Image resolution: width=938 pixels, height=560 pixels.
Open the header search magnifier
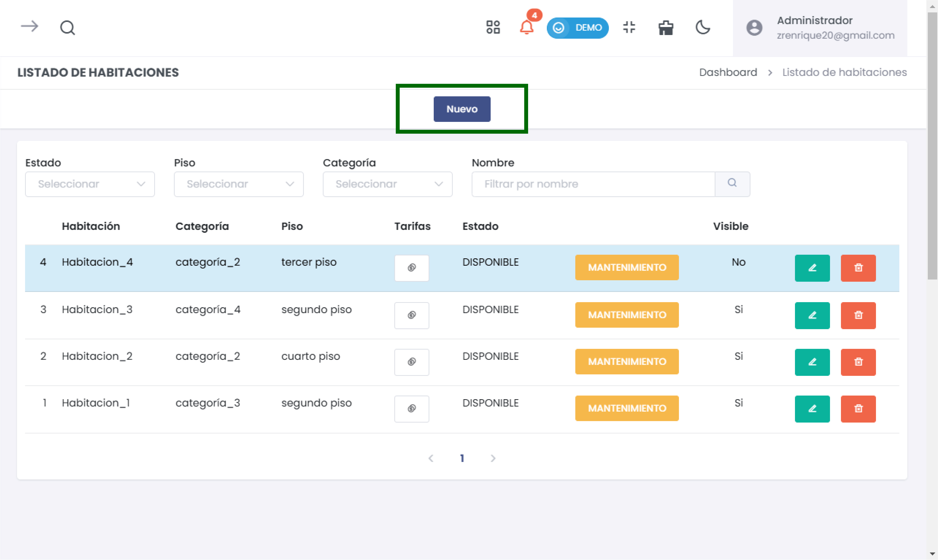pos(68,27)
